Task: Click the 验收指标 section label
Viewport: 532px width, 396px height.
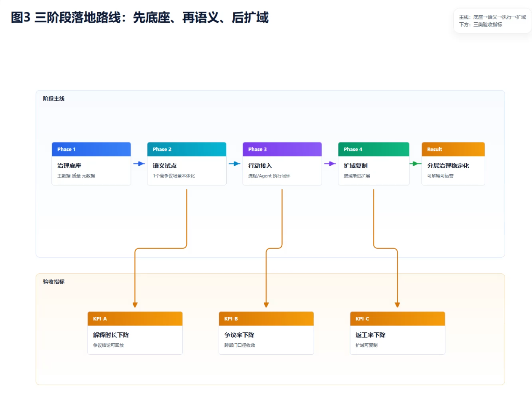Action: 53,282
